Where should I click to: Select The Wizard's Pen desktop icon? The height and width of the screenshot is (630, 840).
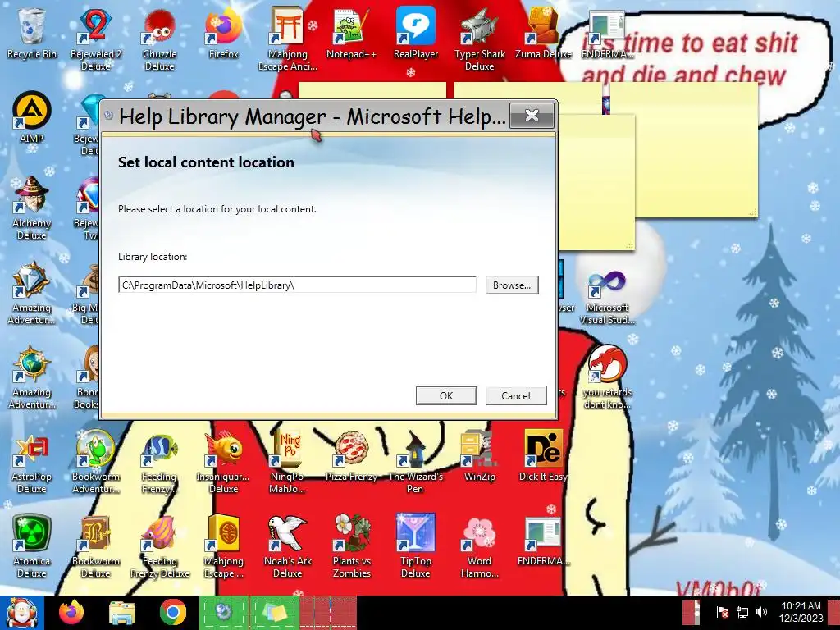[415, 462]
